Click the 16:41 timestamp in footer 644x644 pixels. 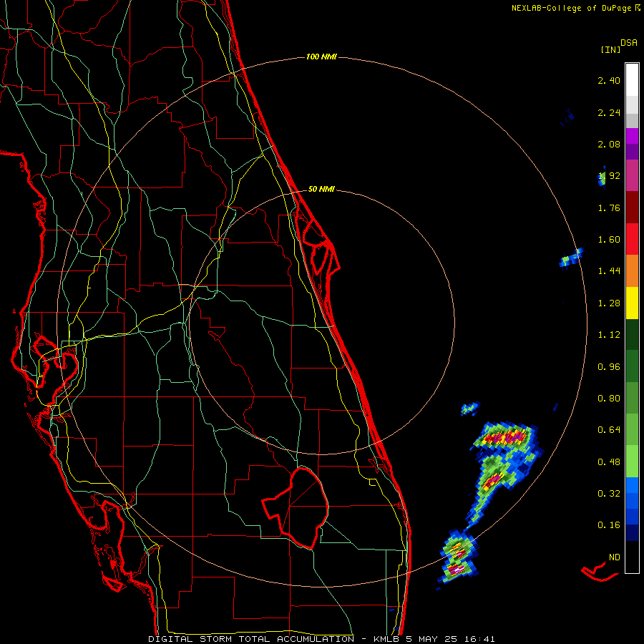pyautogui.click(x=479, y=639)
